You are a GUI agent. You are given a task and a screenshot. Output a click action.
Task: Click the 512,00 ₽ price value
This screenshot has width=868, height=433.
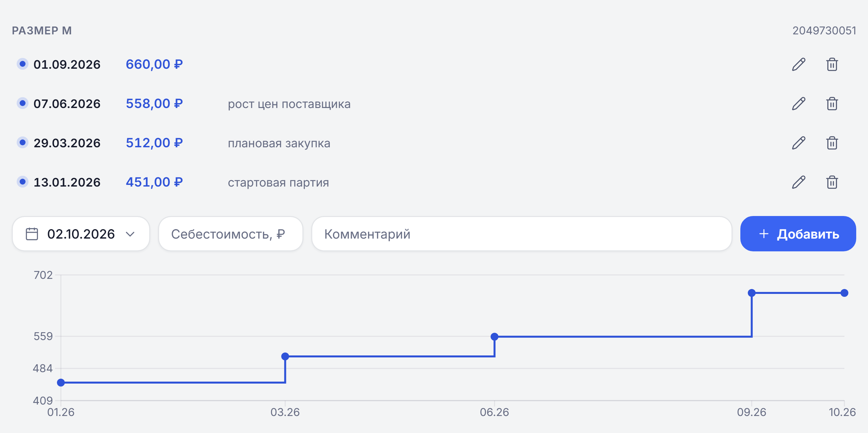[154, 143]
